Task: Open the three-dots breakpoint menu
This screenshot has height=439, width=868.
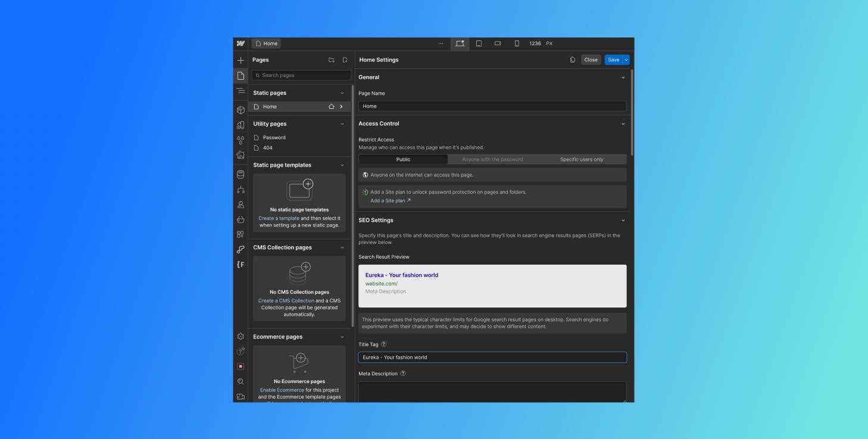Action: click(x=441, y=43)
